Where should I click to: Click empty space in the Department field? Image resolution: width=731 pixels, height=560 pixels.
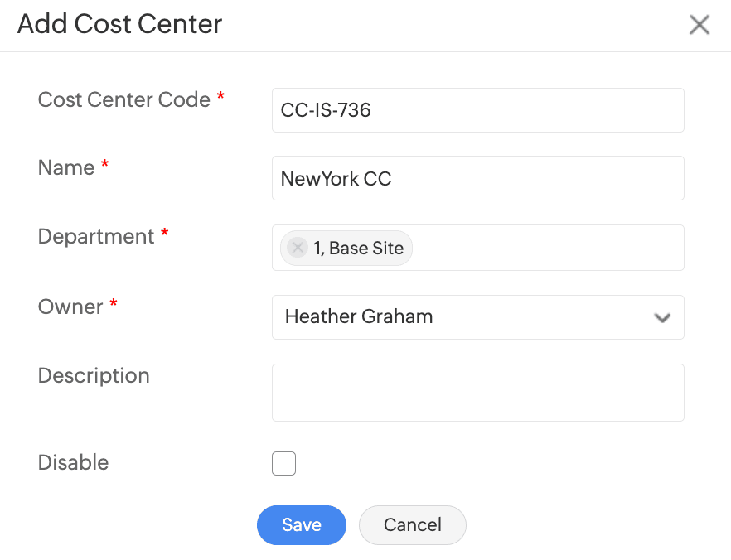pos(547,248)
